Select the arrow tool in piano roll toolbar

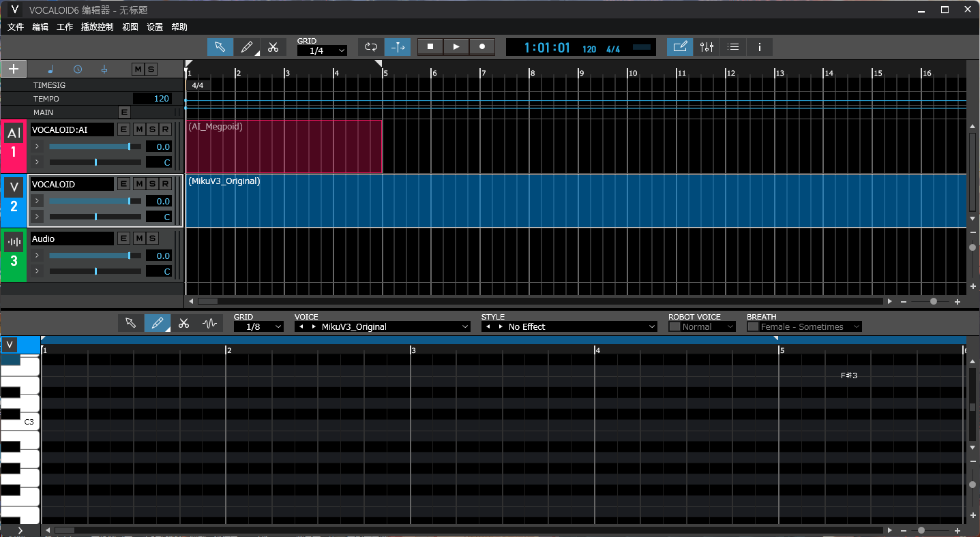tap(131, 323)
